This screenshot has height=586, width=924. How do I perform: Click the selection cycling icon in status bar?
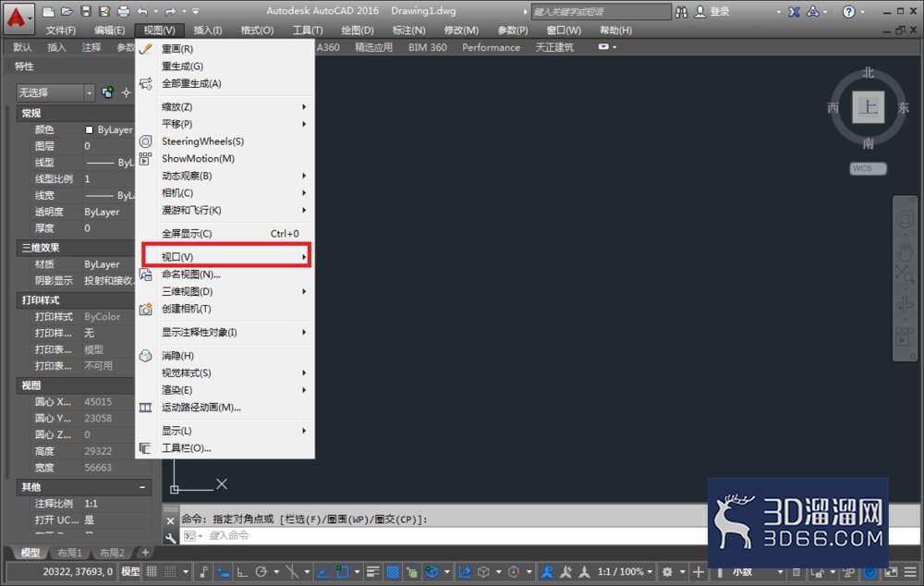[x=412, y=572]
